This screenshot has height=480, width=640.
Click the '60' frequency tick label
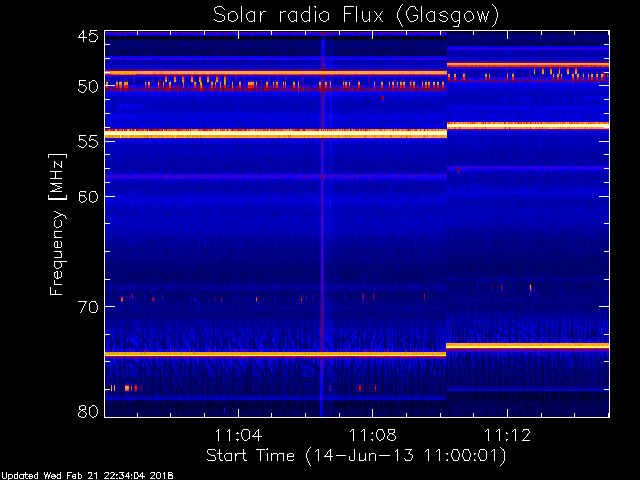click(x=88, y=196)
